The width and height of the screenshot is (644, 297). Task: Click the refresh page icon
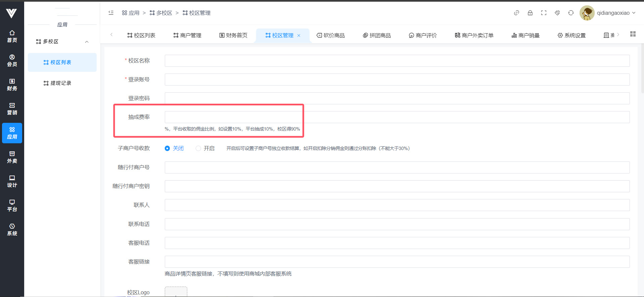[571, 13]
